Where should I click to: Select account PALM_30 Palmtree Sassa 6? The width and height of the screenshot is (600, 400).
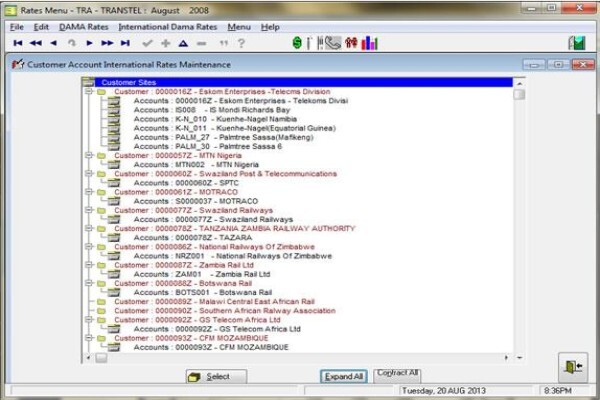pyautogui.click(x=208, y=147)
